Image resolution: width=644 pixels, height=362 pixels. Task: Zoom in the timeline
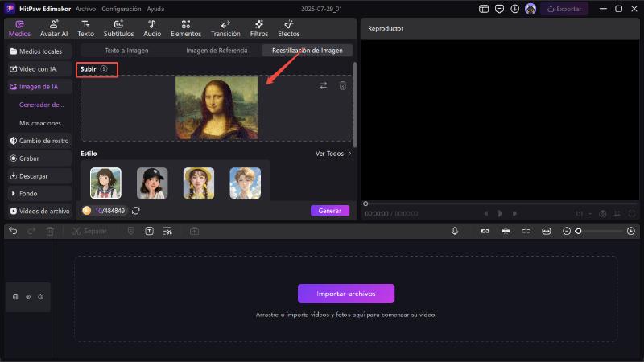(631, 231)
